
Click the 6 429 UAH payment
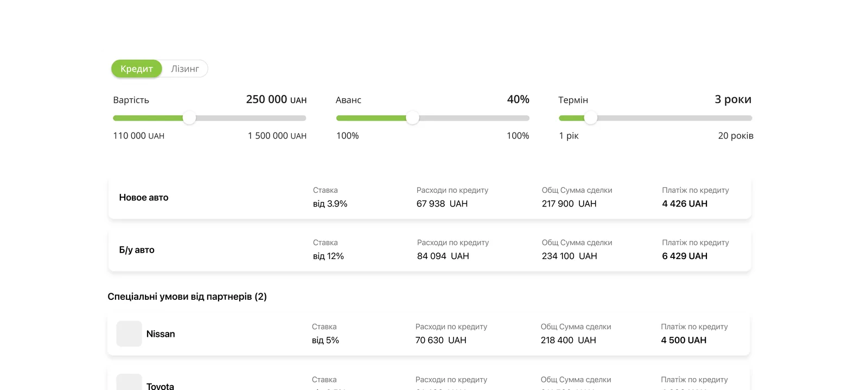point(685,256)
